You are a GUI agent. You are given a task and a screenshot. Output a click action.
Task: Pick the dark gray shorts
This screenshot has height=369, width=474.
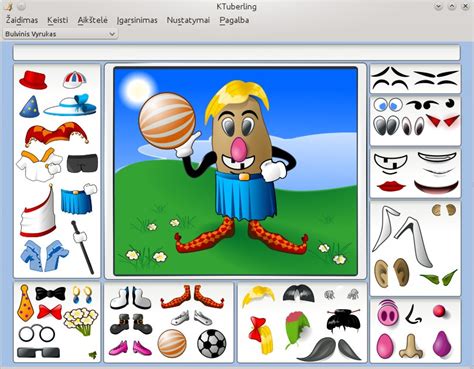(x=82, y=163)
